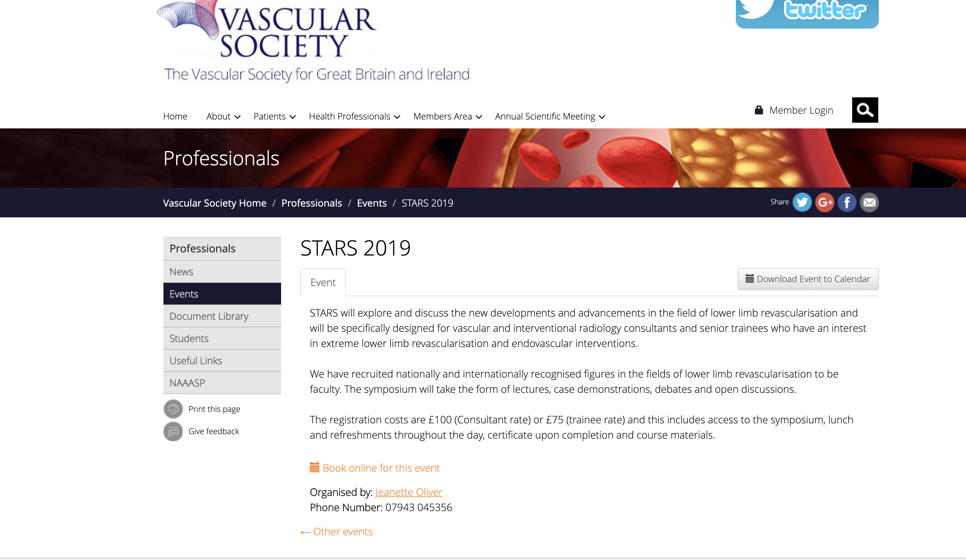
Task: Expand the Patients dropdown menu
Action: 274,116
